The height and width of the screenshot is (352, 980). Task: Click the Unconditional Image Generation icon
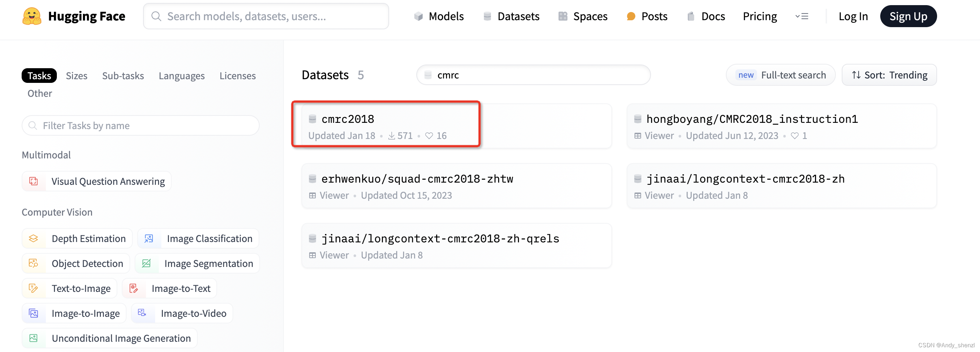pyautogui.click(x=33, y=338)
